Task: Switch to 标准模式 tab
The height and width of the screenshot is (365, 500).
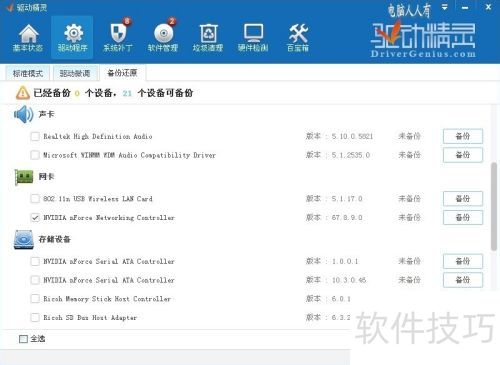Action: pos(28,73)
